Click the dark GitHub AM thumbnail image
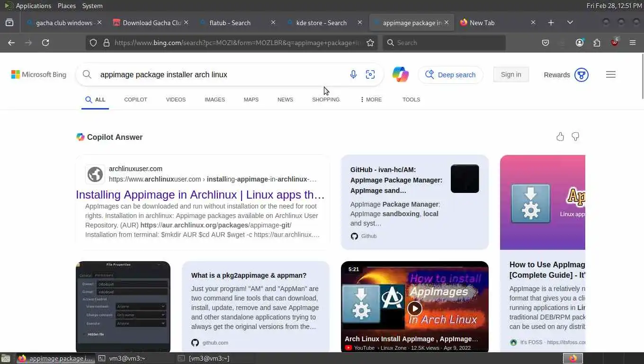The image size is (644, 364). [465, 179]
